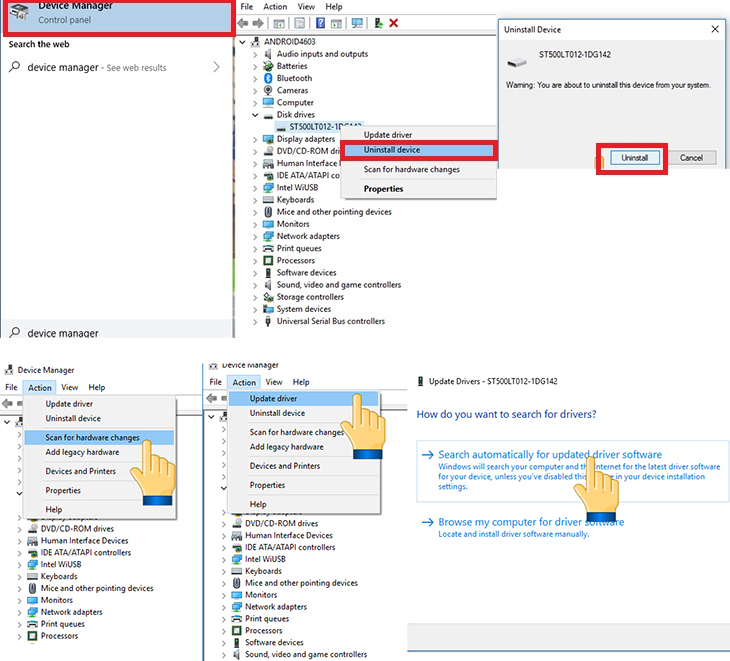Collapse the ANDROID4603 root node
This screenshot has width=730, height=661.
pos(243,42)
